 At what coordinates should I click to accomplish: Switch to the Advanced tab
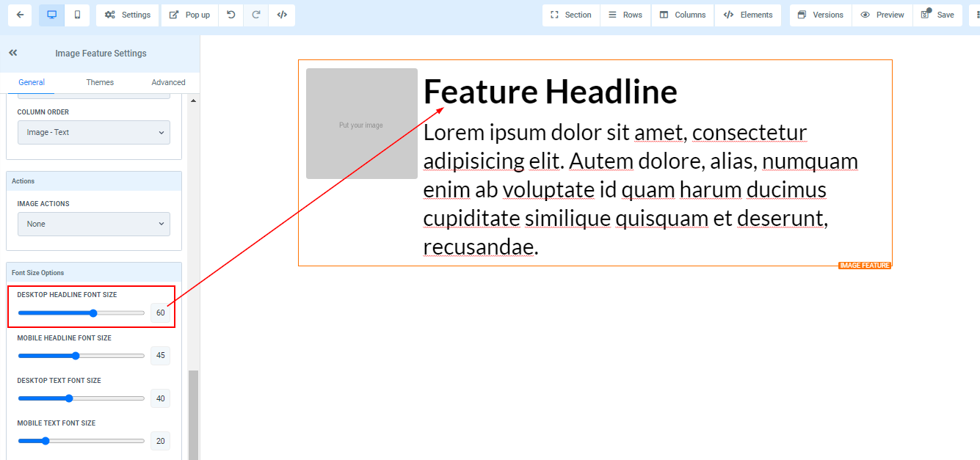[168, 82]
